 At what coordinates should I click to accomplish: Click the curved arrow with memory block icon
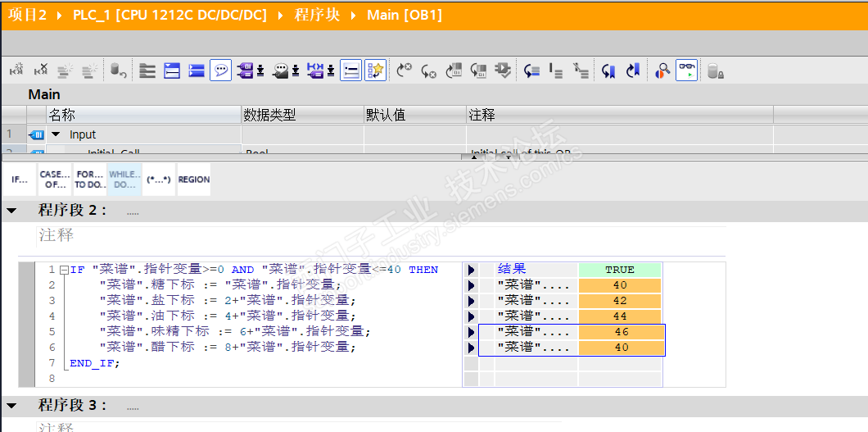(454, 70)
